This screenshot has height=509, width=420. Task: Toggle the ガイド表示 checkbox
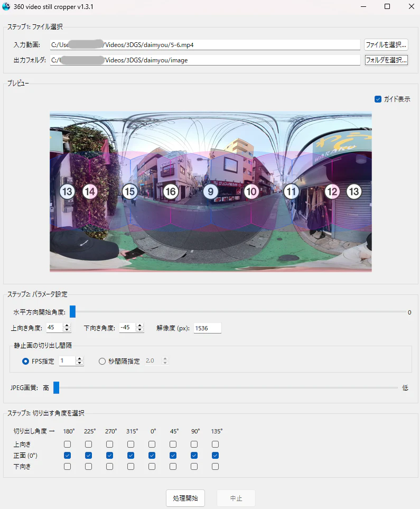click(378, 99)
